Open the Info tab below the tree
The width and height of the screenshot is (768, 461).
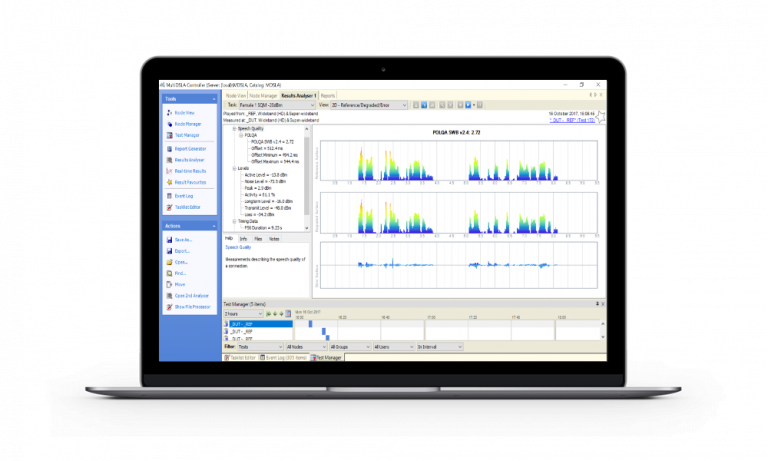point(243,239)
